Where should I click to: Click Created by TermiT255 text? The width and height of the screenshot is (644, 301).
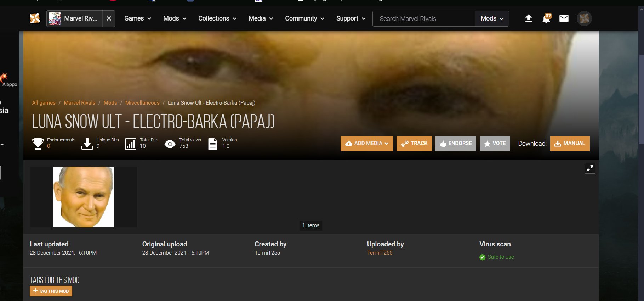point(267,252)
